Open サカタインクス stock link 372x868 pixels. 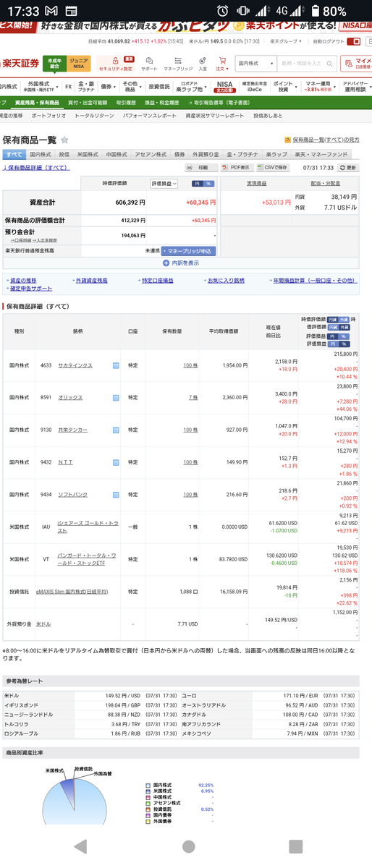pyautogui.click(x=75, y=366)
